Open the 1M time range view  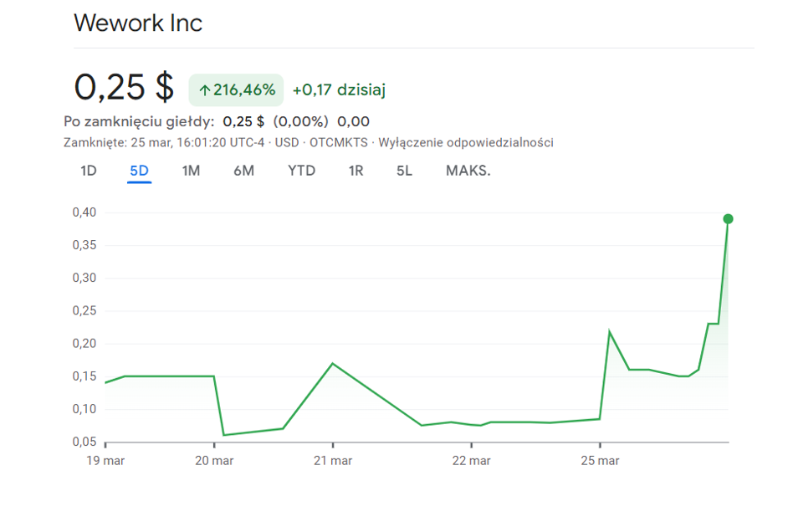[191, 171]
